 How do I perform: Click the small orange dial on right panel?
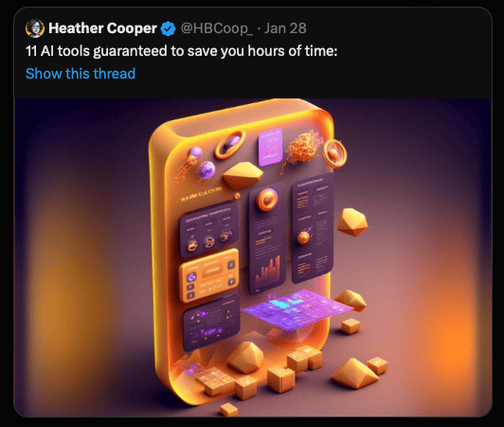[303, 238]
